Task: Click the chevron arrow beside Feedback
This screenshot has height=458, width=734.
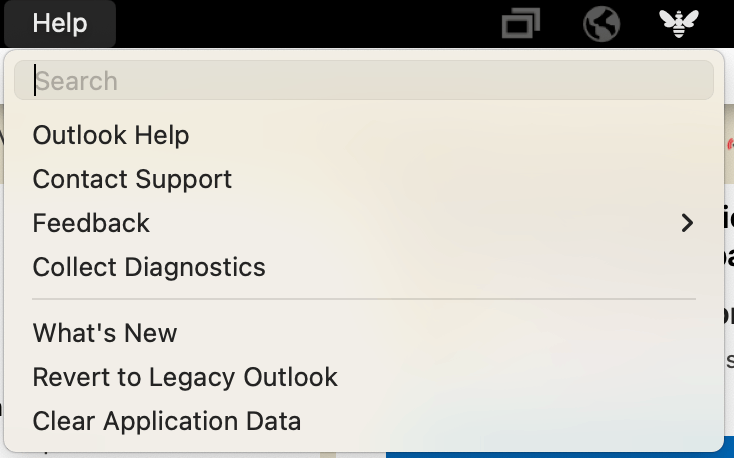Action: [687, 223]
